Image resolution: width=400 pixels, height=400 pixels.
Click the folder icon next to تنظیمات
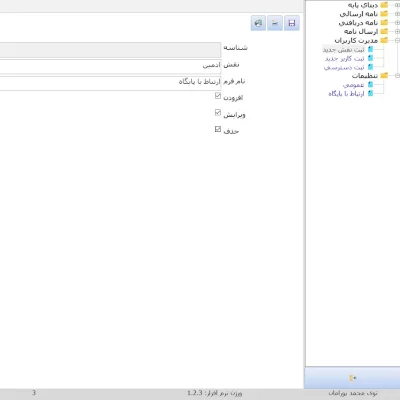[384, 75]
